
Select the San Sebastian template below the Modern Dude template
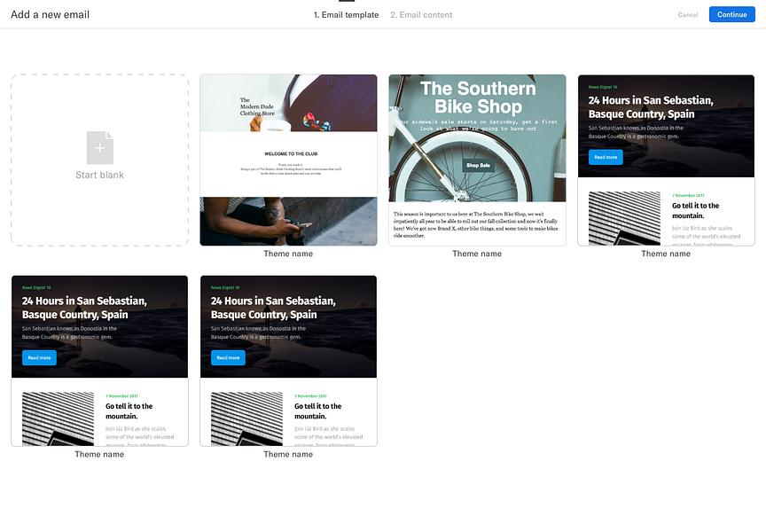pyautogui.click(x=288, y=361)
